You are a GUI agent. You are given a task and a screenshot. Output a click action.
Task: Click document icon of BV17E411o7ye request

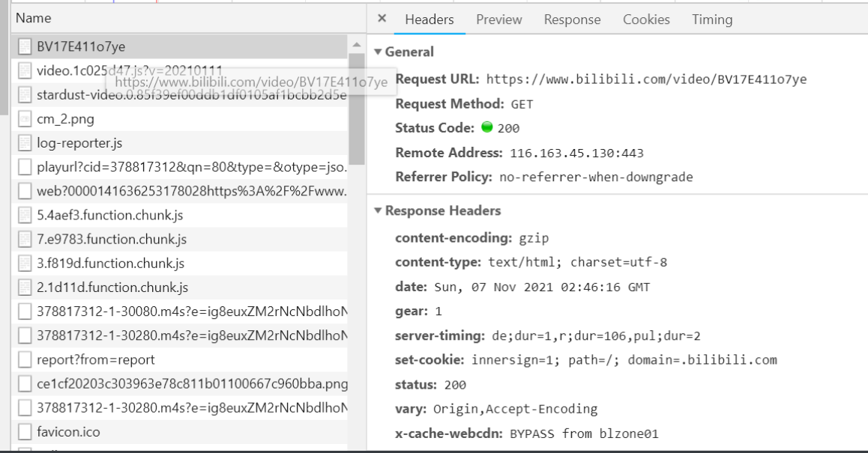(24, 46)
